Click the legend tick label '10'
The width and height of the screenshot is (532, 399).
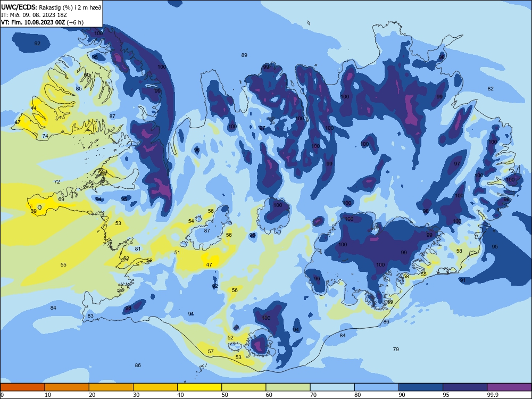pos(48,395)
